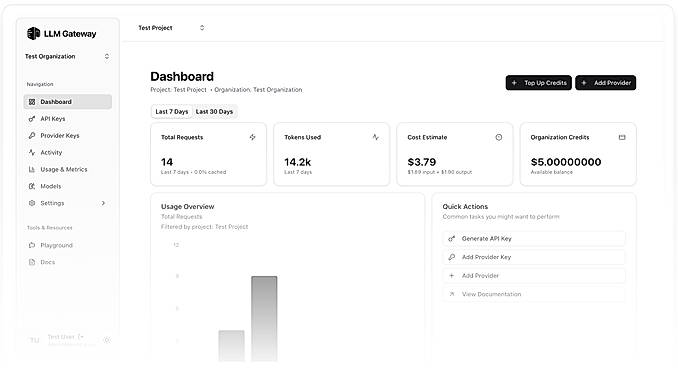Click the $3.79 cost estimate value
This screenshot has width=678, height=368.
tap(422, 162)
